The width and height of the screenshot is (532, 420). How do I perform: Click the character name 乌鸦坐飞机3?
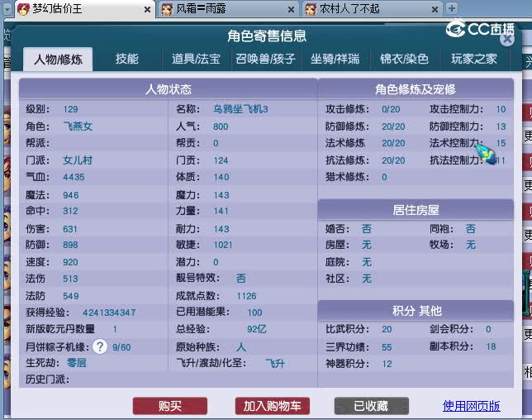[x=240, y=109]
